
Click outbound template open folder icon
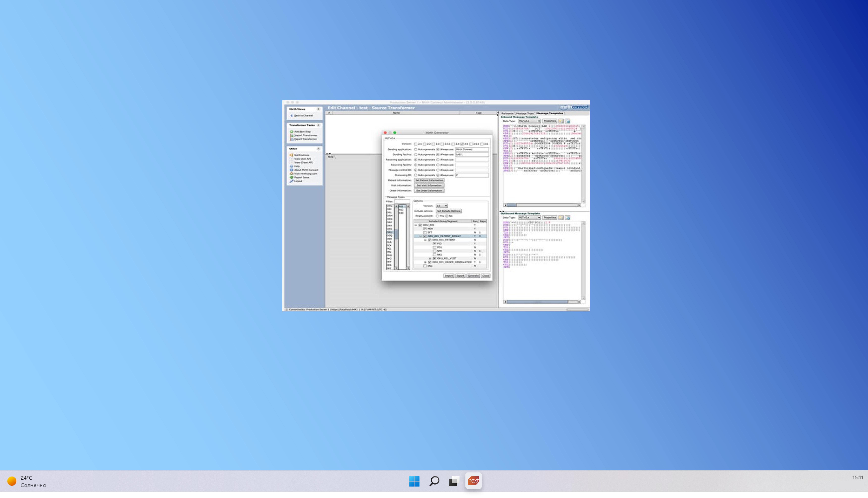tap(561, 218)
